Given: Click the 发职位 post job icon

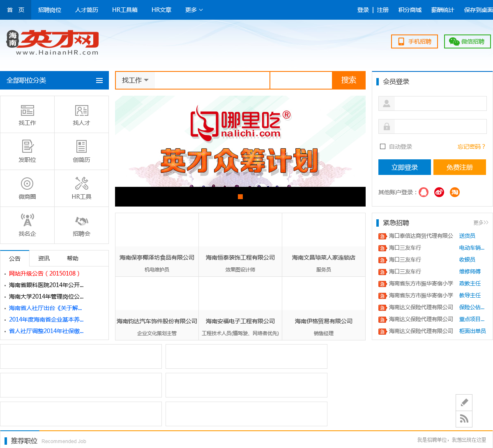Looking at the screenshot, I should [x=28, y=147].
